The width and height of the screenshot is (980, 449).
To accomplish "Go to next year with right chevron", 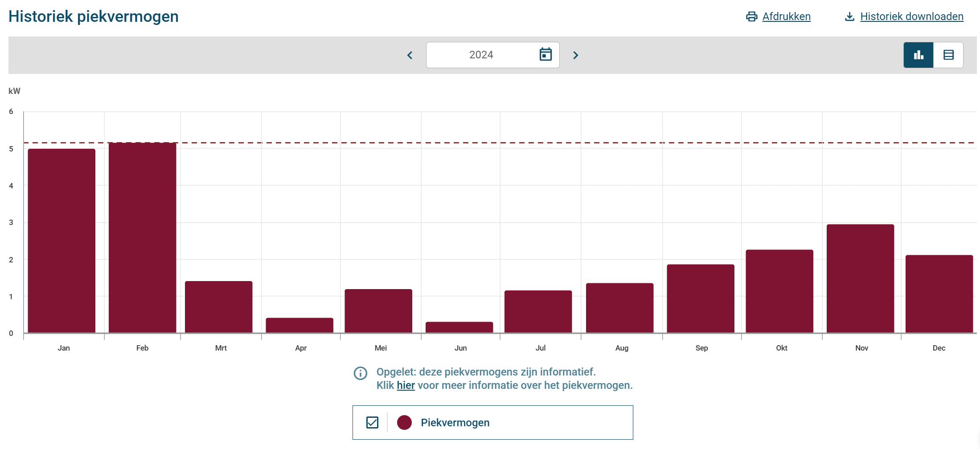I will pos(575,55).
